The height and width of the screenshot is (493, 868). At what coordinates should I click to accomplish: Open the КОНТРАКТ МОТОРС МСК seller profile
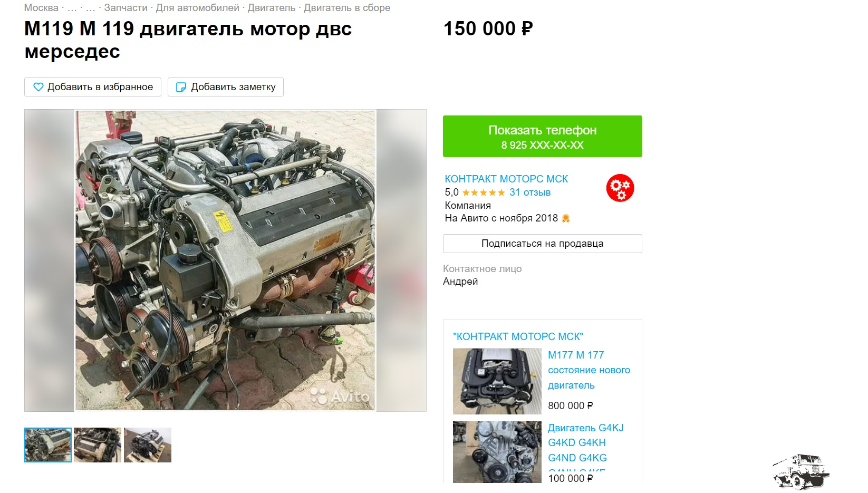pos(506,179)
